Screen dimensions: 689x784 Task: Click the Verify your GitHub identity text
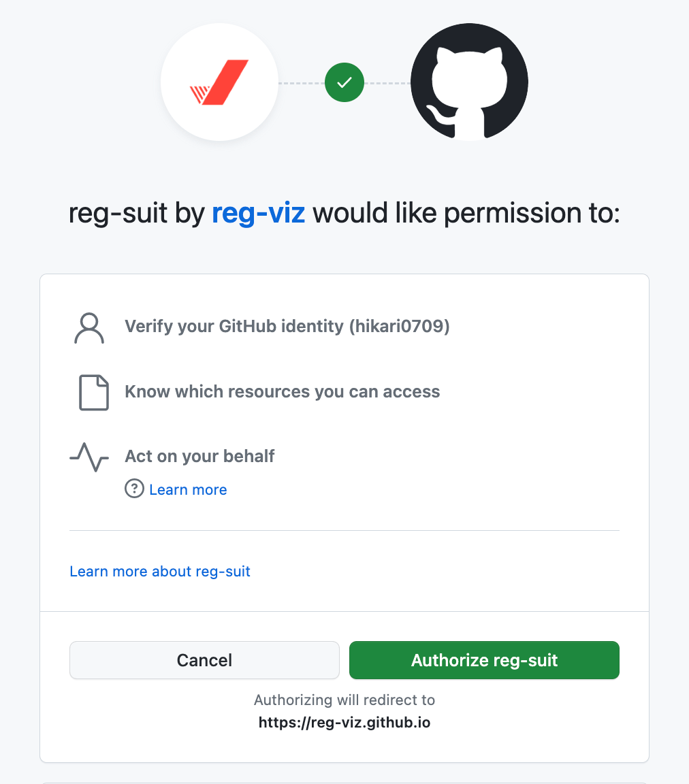(234, 327)
